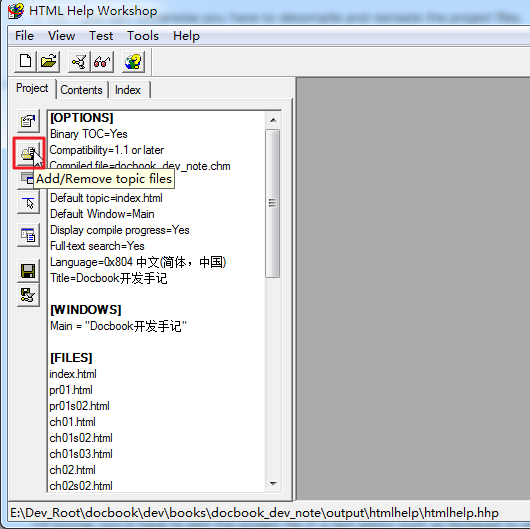The image size is (530, 529).
Task: Switch to the Index tab
Action: click(x=128, y=90)
